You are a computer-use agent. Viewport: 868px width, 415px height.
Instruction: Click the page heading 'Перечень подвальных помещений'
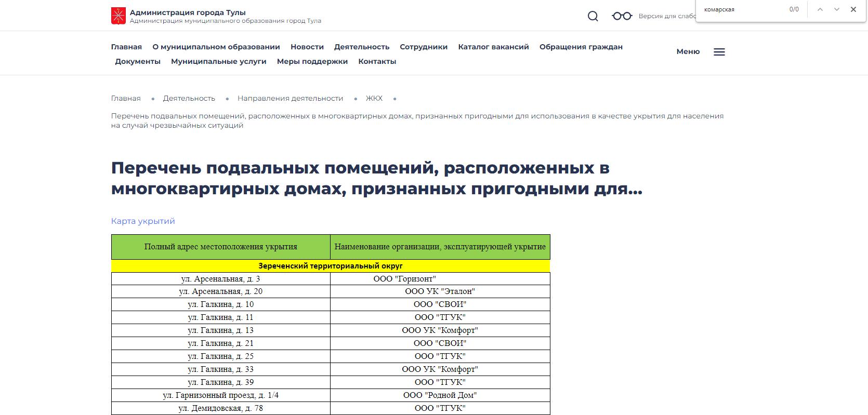pyautogui.click(x=377, y=178)
